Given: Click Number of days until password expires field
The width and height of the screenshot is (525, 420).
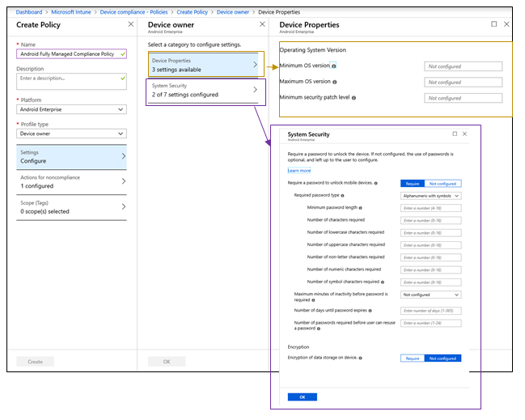Looking at the screenshot, I should 431,311.
